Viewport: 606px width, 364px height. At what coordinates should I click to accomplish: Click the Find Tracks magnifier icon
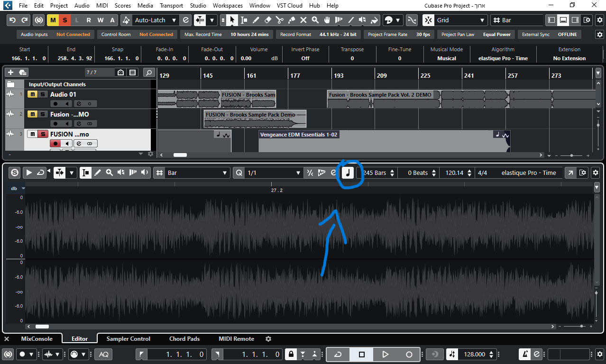click(149, 73)
